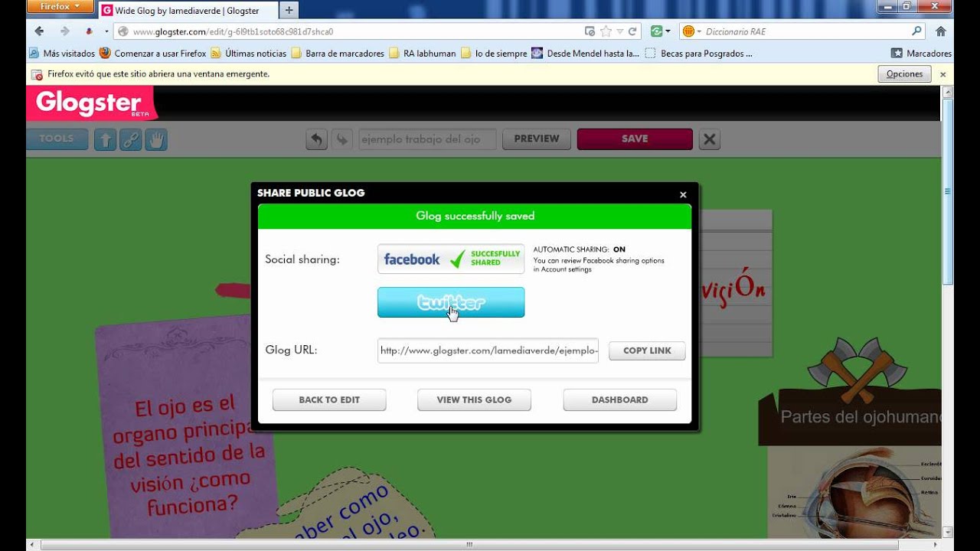Select the hand pan tool icon
980x551 pixels.
156,139
